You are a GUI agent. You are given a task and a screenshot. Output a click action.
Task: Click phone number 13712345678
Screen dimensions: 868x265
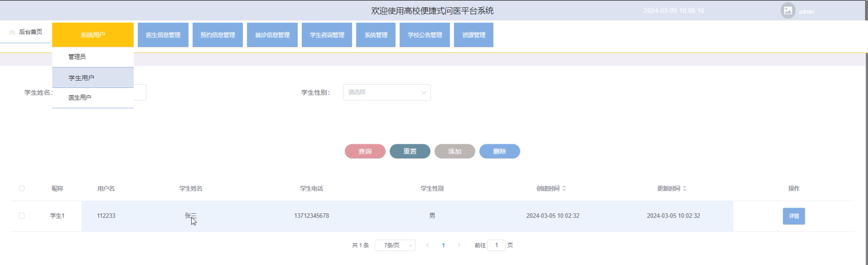(312, 216)
